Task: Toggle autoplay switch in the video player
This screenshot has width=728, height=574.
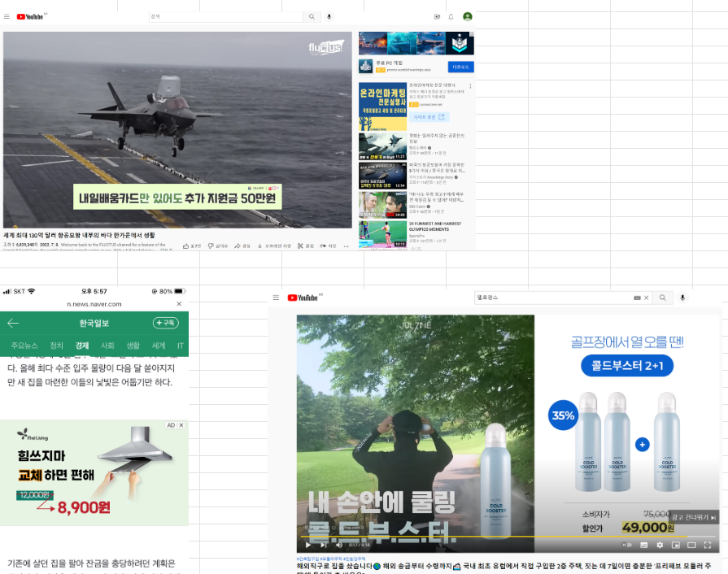Action: 626,546
